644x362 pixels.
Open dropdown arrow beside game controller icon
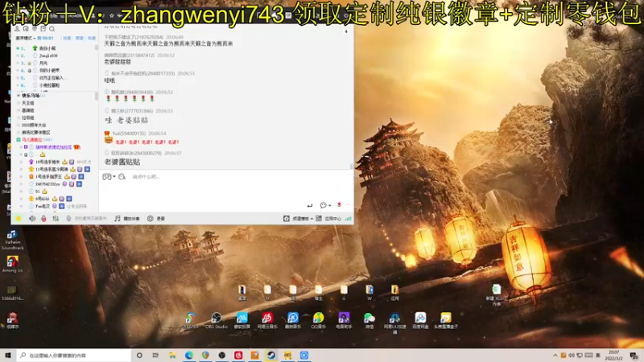(114, 177)
